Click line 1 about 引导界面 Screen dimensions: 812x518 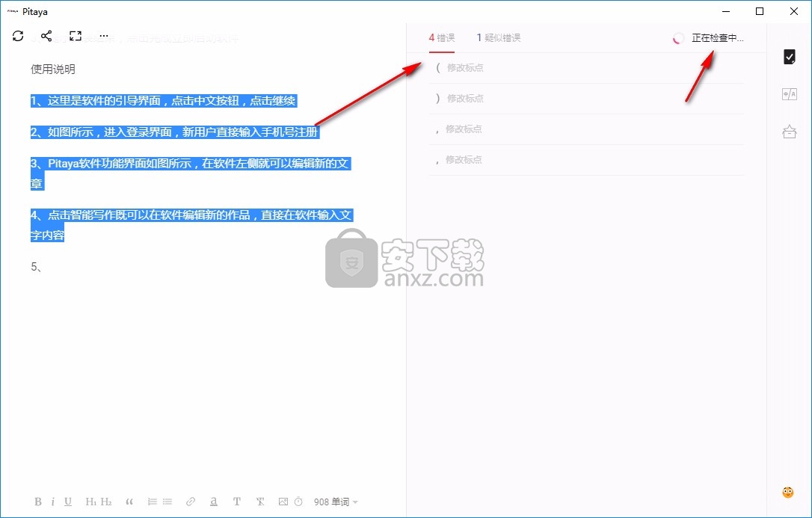point(163,101)
